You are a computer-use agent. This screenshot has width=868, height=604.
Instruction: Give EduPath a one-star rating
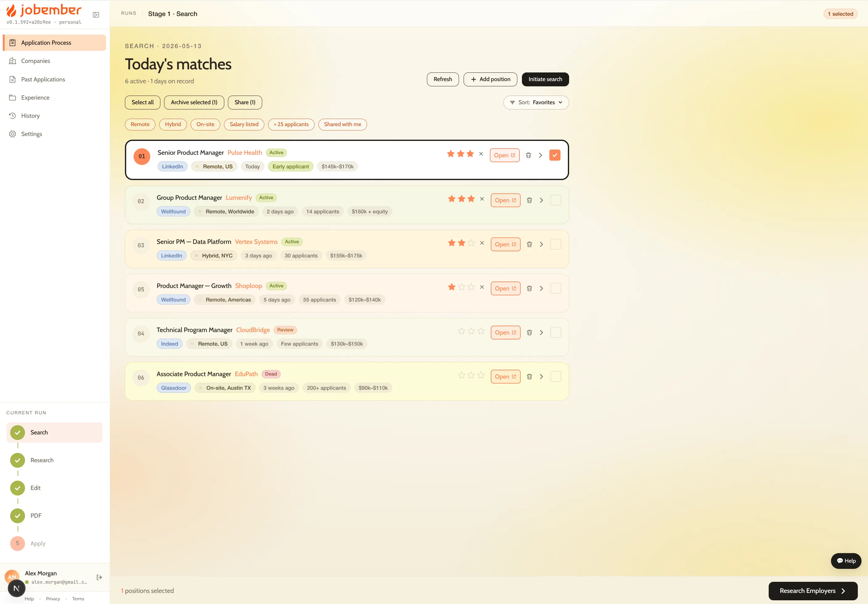461,375
